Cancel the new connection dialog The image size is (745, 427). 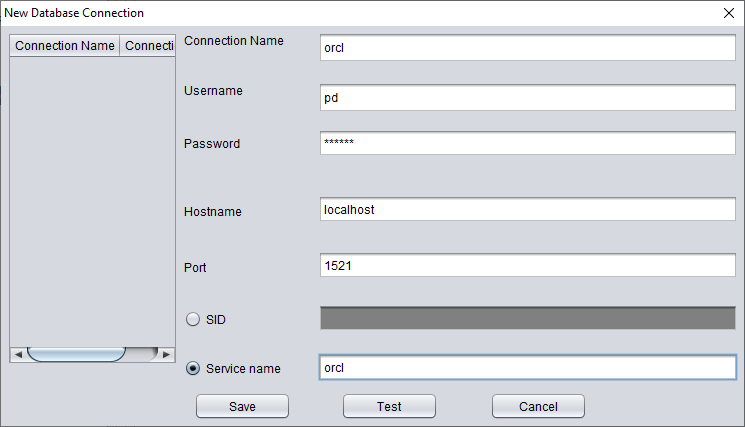[538, 406]
